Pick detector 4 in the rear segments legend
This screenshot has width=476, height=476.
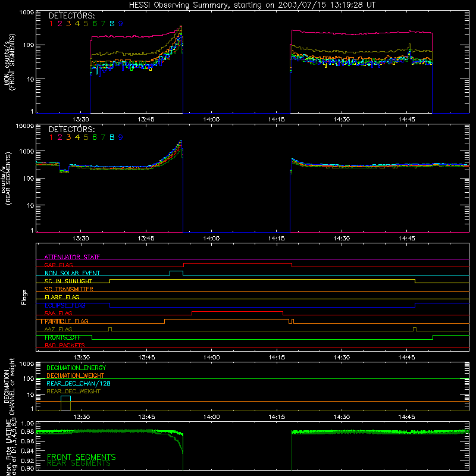[77, 137]
